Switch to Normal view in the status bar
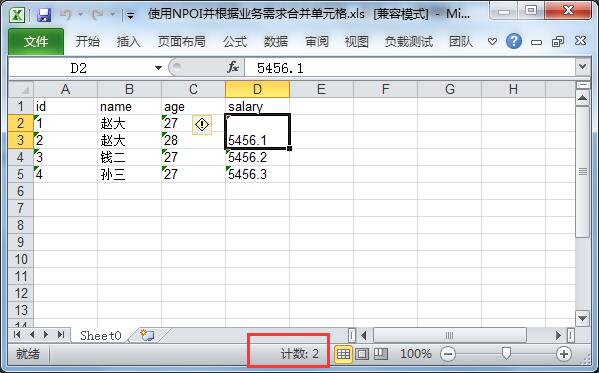This screenshot has height=373, width=599. pos(343,354)
